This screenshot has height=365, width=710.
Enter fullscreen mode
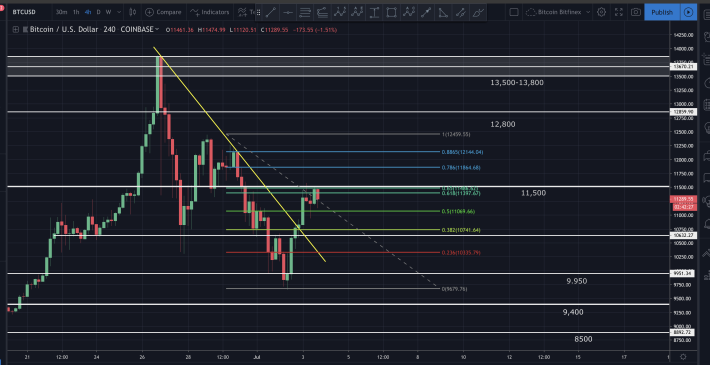coord(619,12)
